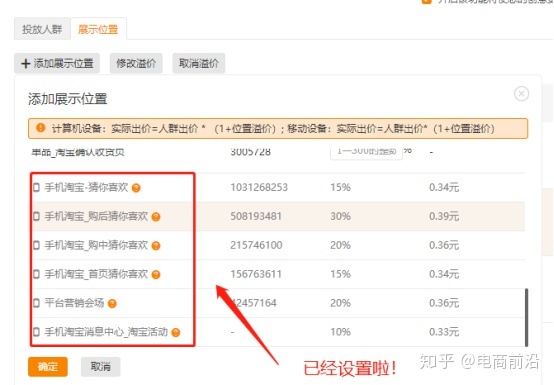Image resolution: width=554 pixels, height=385 pixels.
Task: Click the 0.39元 price value
Action: [444, 216]
